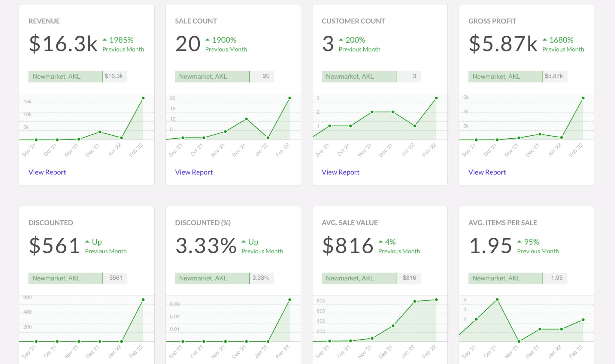Screen dimensions: 615x364
Task: Click Jan '22 data point on Customer Count chart
Action: click(x=415, y=126)
